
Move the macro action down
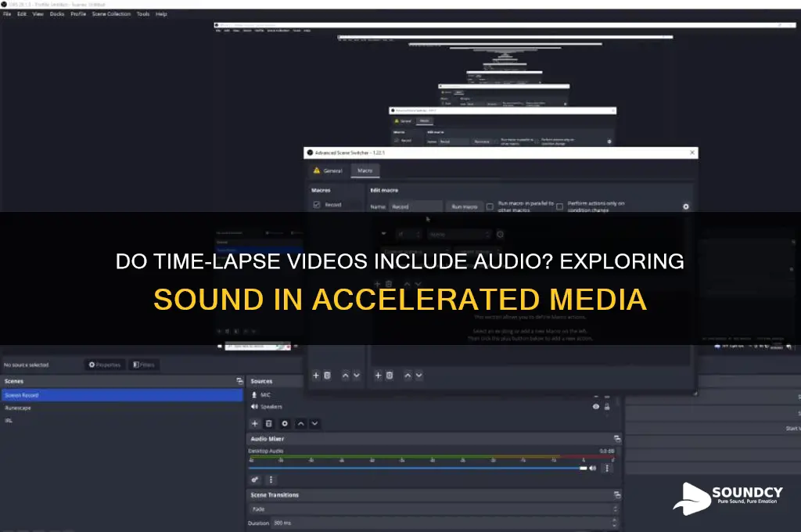419,376
